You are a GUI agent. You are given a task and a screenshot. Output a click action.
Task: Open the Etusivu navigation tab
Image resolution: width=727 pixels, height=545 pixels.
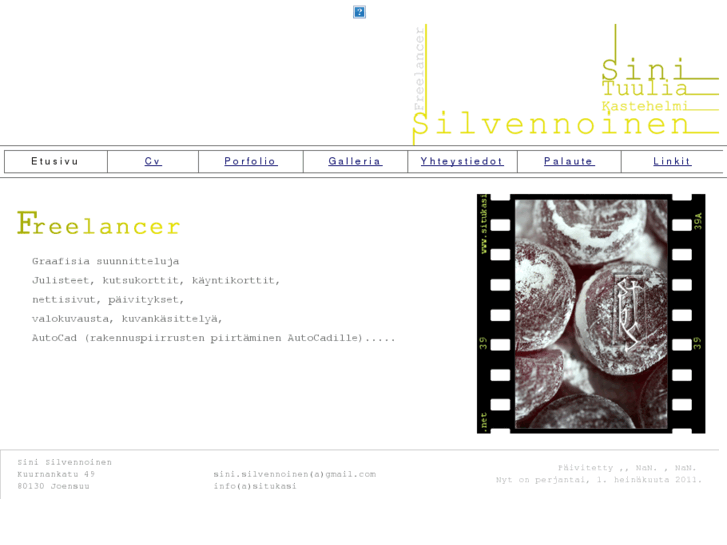click(x=56, y=161)
